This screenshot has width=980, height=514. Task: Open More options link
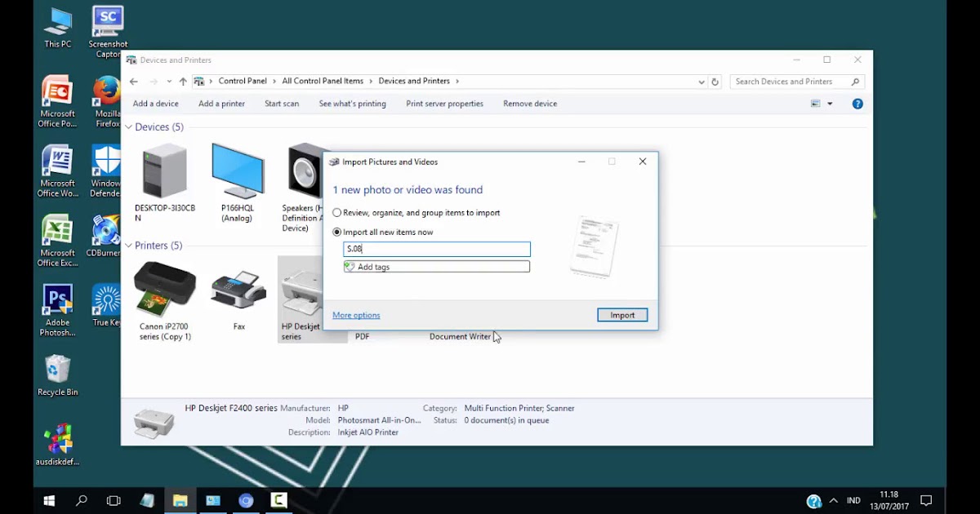356,315
